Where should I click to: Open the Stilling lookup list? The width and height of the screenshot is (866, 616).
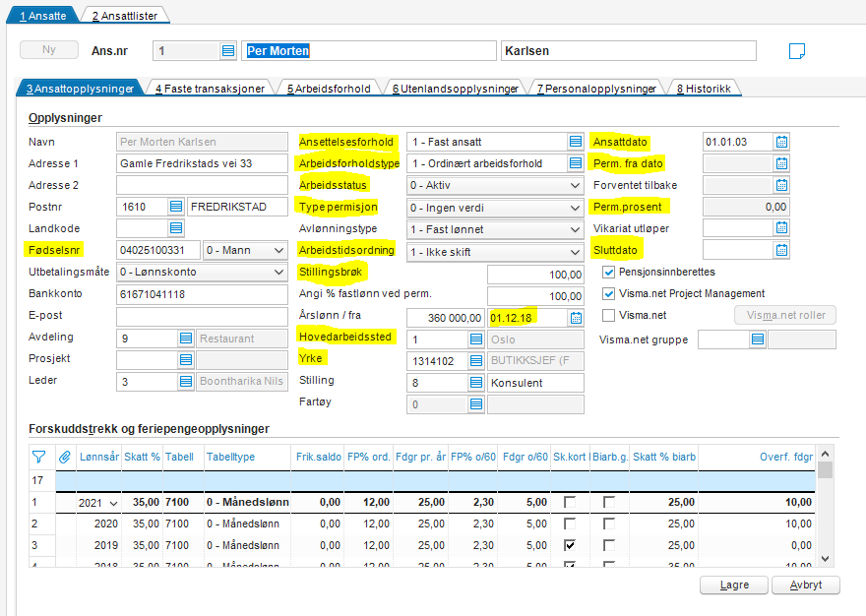tap(476, 383)
